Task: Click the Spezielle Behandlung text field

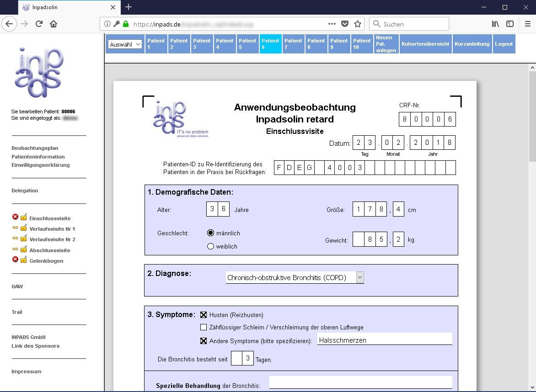Action: coord(361,382)
